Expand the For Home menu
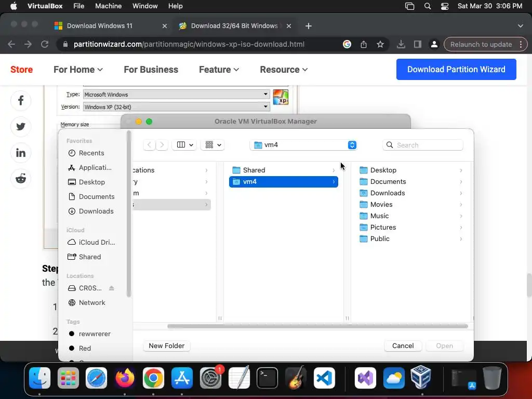This screenshot has width=532, height=399. tap(78, 70)
